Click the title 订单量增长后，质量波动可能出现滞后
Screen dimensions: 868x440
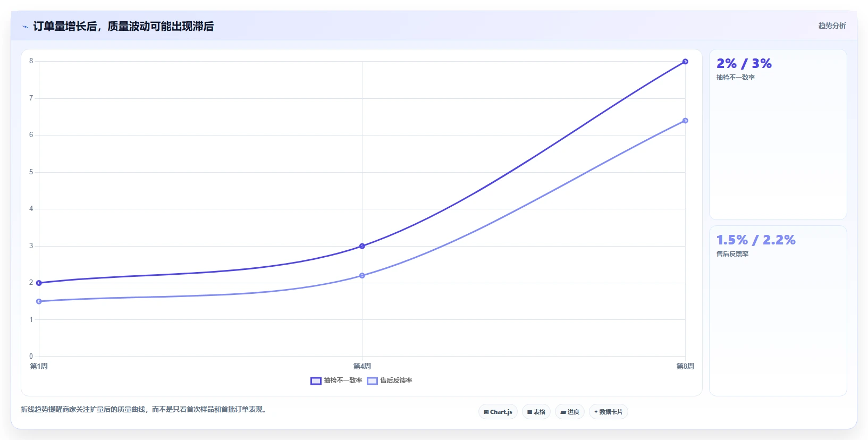point(123,26)
